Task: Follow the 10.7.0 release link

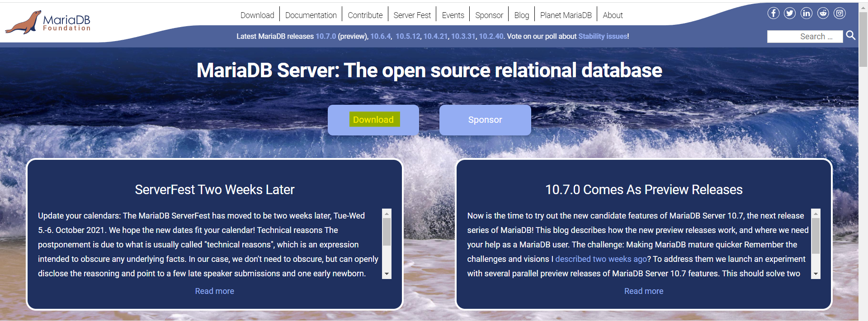Action: coord(326,36)
